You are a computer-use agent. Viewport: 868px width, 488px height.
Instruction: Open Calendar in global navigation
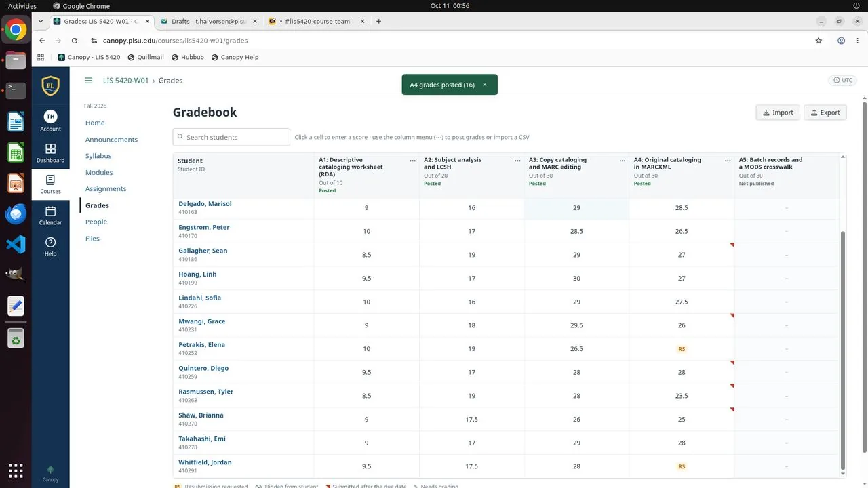click(x=50, y=215)
